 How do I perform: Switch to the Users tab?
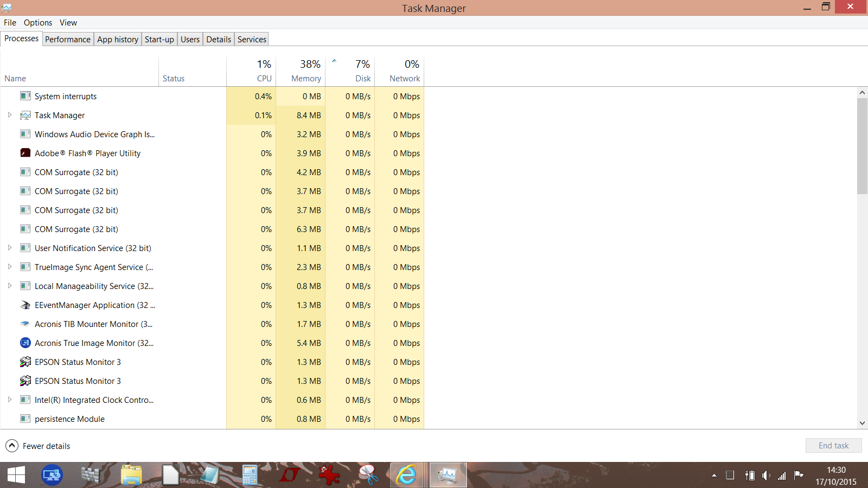pos(190,39)
